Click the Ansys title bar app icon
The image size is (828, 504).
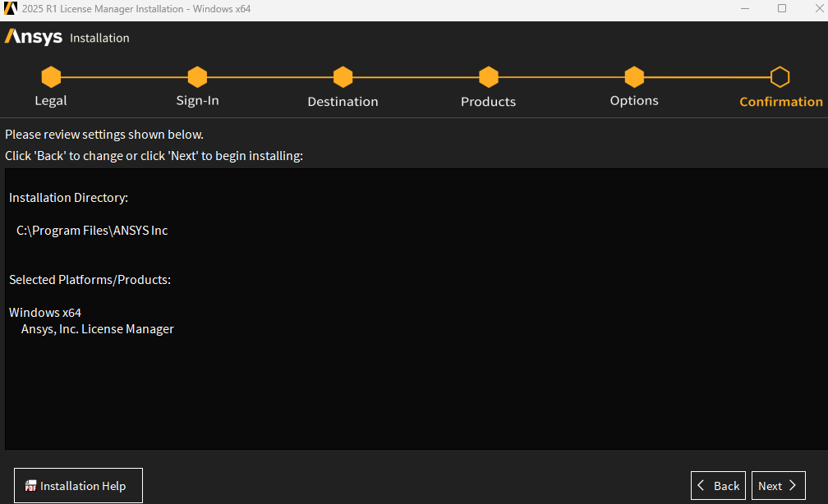tap(11, 8)
